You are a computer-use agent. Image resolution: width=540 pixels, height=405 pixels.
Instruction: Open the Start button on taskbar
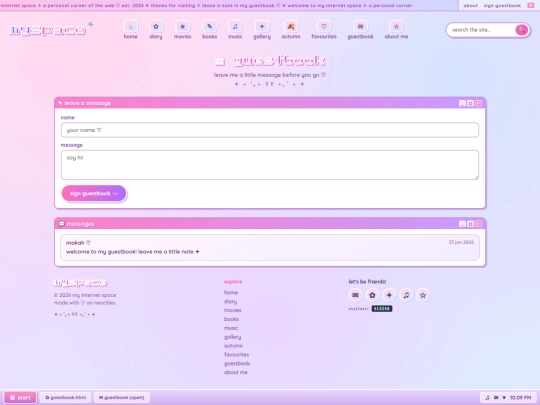click(x=20, y=398)
